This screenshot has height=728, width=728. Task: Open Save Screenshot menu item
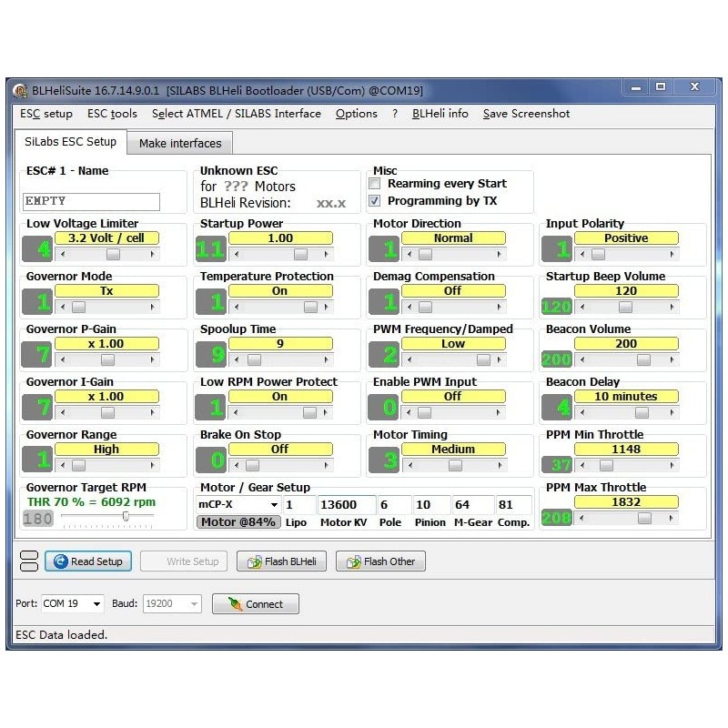click(x=526, y=114)
